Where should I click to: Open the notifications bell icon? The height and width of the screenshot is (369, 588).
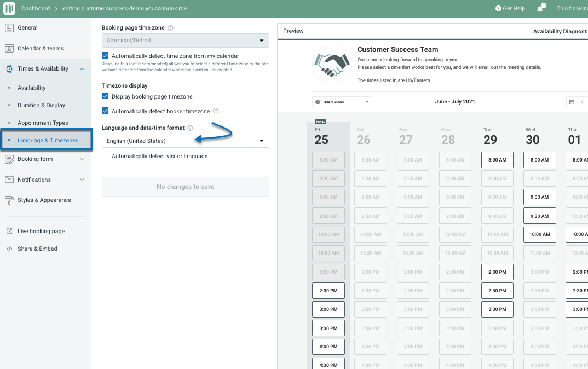click(540, 8)
